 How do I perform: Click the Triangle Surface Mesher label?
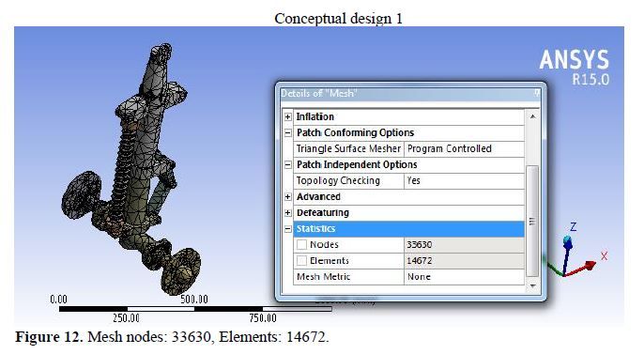pyautogui.click(x=348, y=148)
